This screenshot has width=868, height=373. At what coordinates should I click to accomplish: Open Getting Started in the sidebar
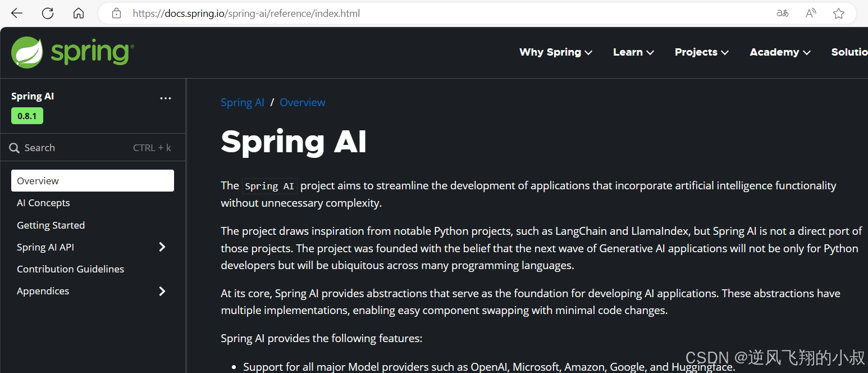point(51,225)
